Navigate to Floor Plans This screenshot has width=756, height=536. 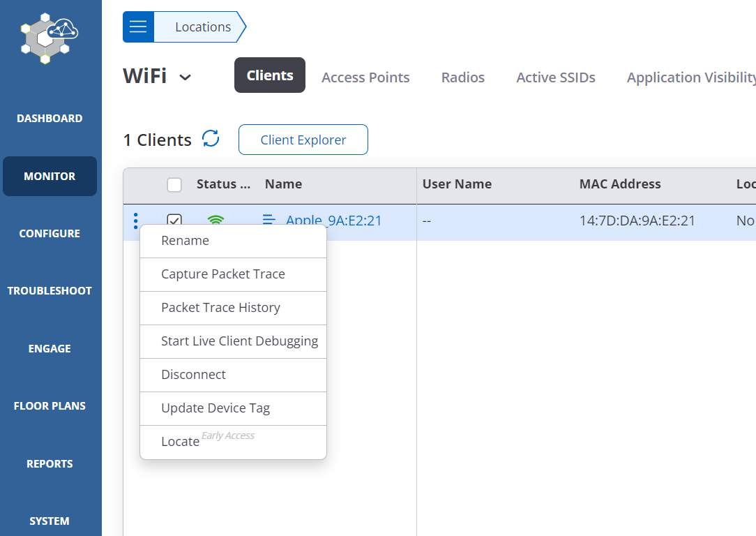(x=50, y=405)
